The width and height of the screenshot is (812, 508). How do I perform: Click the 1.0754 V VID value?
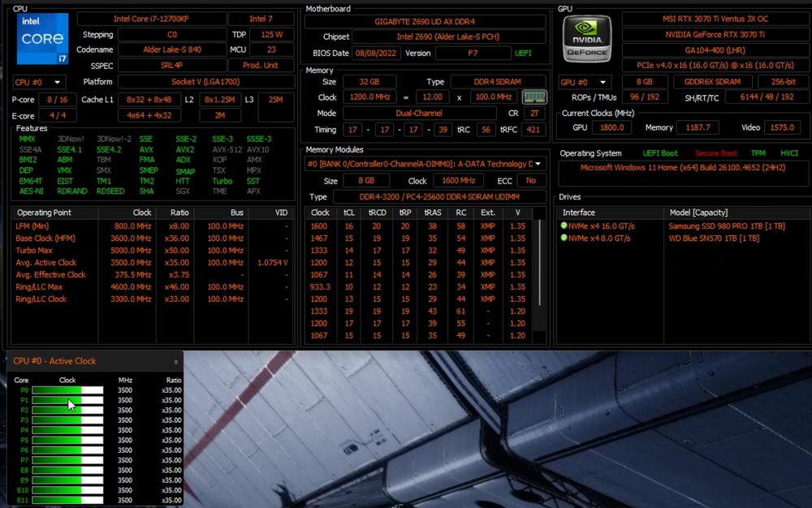point(272,263)
